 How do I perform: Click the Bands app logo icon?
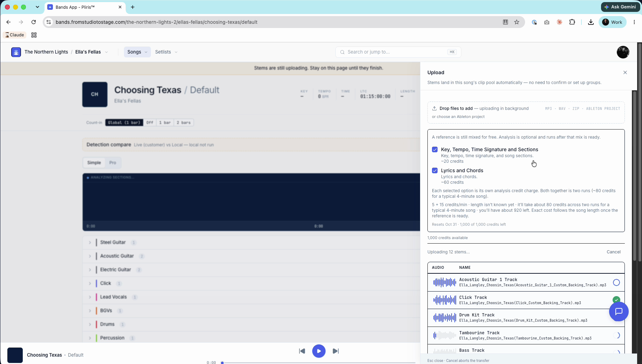tap(16, 52)
